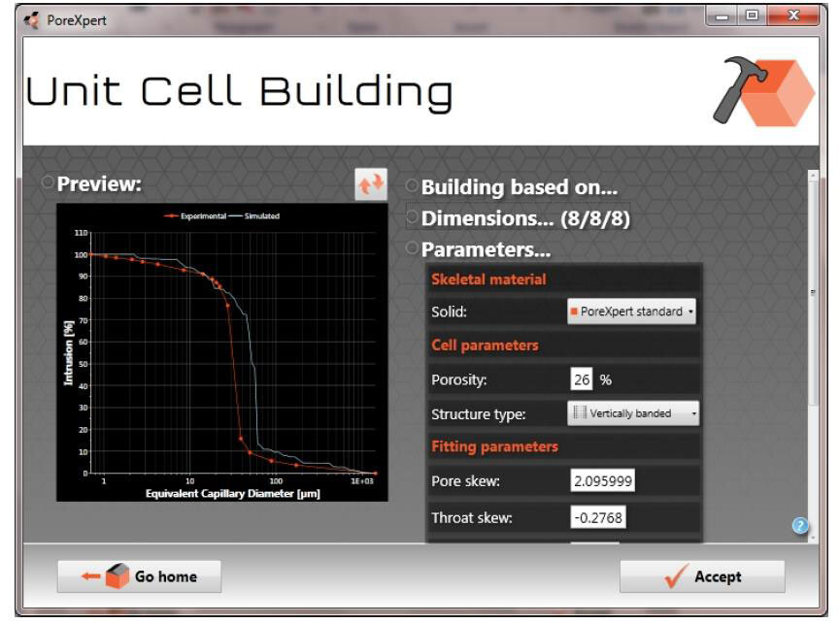Click the Porosity value field

(x=582, y=379)
